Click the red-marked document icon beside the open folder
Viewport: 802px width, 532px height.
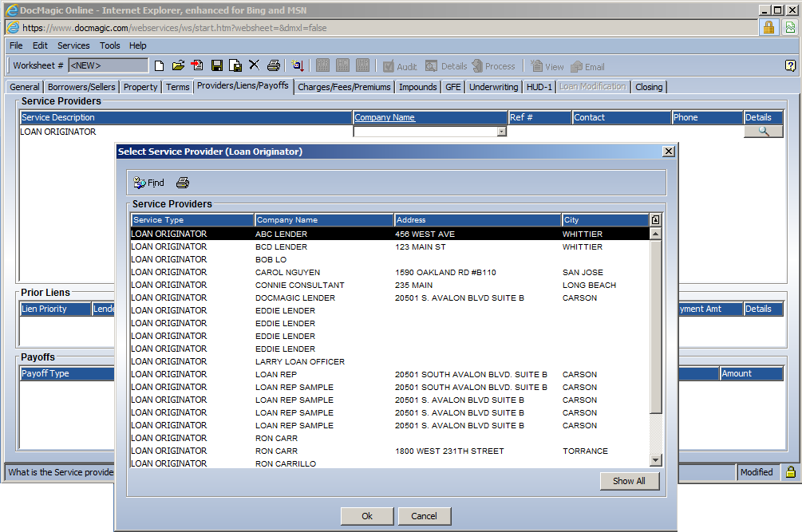(197, 65)
